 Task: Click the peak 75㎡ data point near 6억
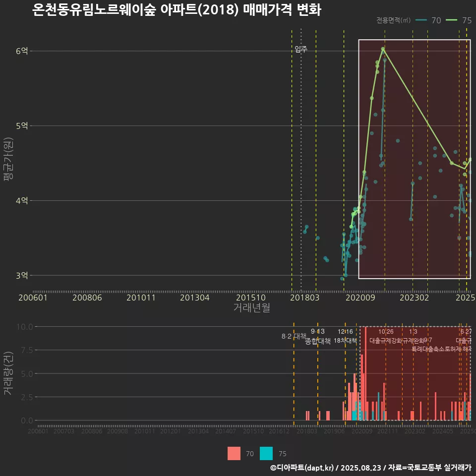coord(383,49)
